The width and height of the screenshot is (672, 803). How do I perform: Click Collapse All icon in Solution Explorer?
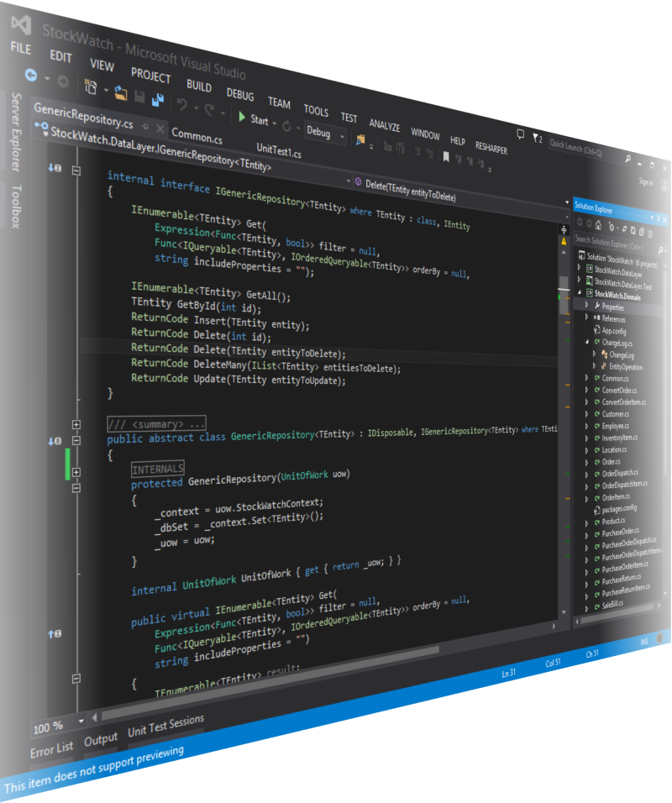coord(641,232)
